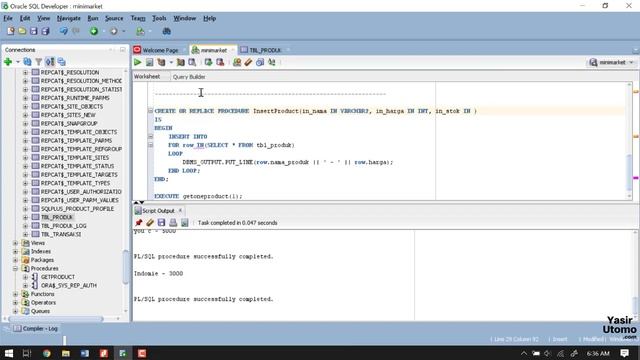This screenshot has width=640, height=360.
Task: Run the statement with the green play icon
Action: pos(138,62)
